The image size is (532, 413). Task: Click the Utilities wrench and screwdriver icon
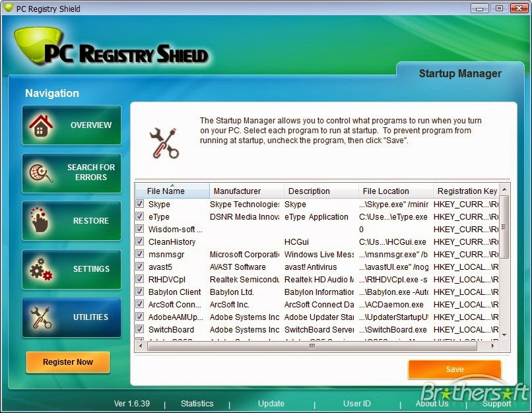pyautogui.click(x=41, y=317)
